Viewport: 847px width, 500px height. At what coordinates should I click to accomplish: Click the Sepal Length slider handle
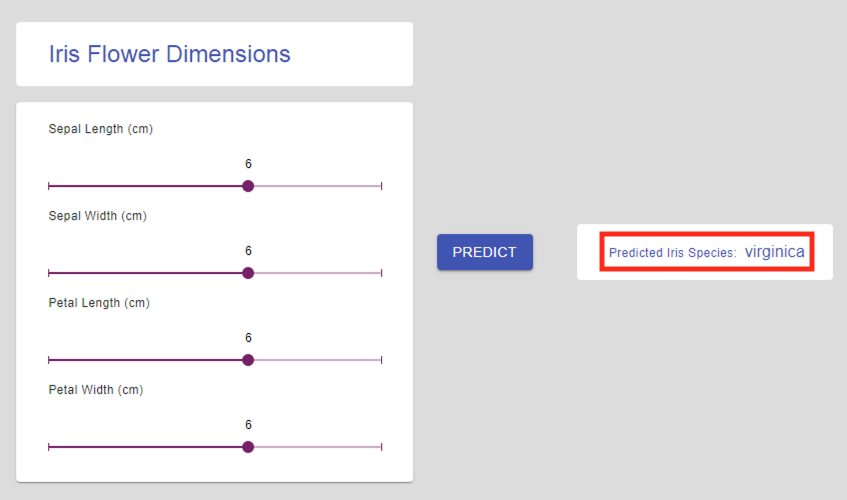248,186
